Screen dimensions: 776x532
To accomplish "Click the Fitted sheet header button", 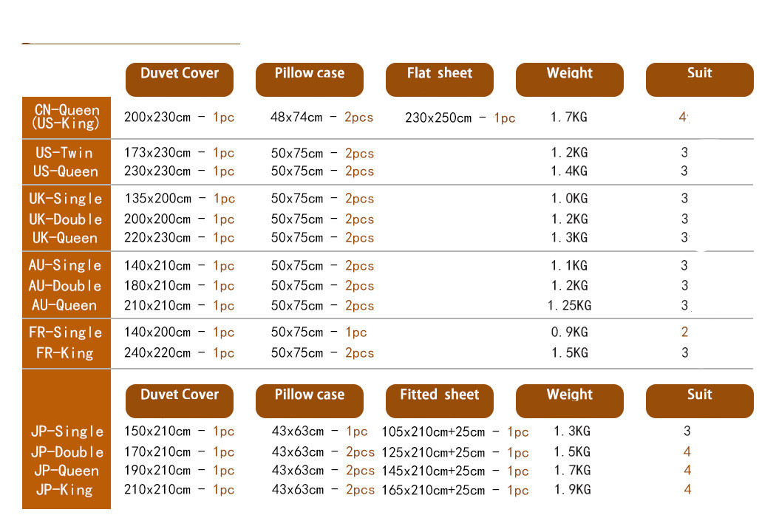I will pos(439,400).
